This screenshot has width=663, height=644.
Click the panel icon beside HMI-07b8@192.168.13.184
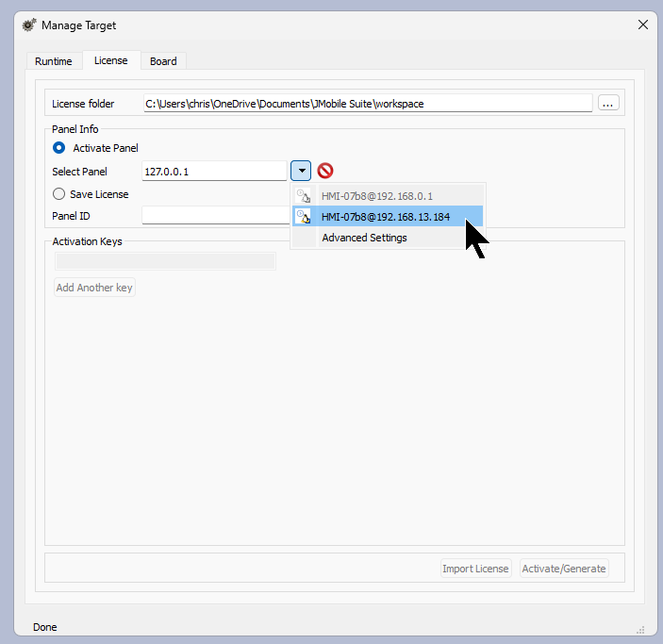click(303, 217)
